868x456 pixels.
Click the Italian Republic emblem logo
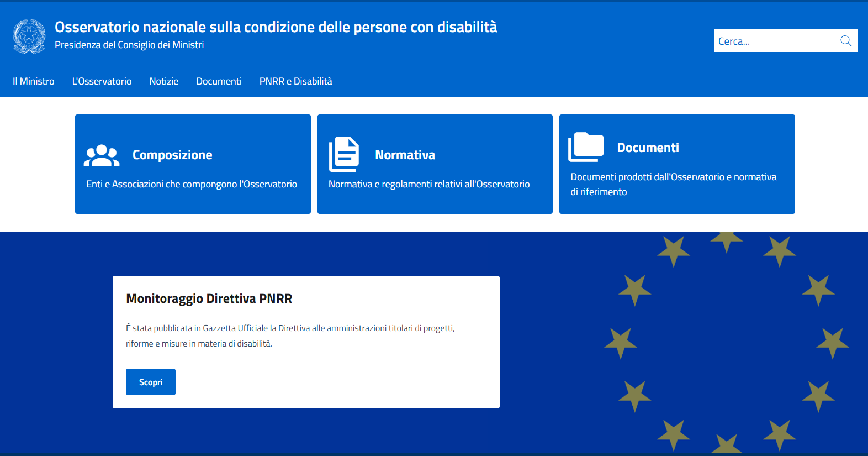pyautogui.click(x=29, y=36)
